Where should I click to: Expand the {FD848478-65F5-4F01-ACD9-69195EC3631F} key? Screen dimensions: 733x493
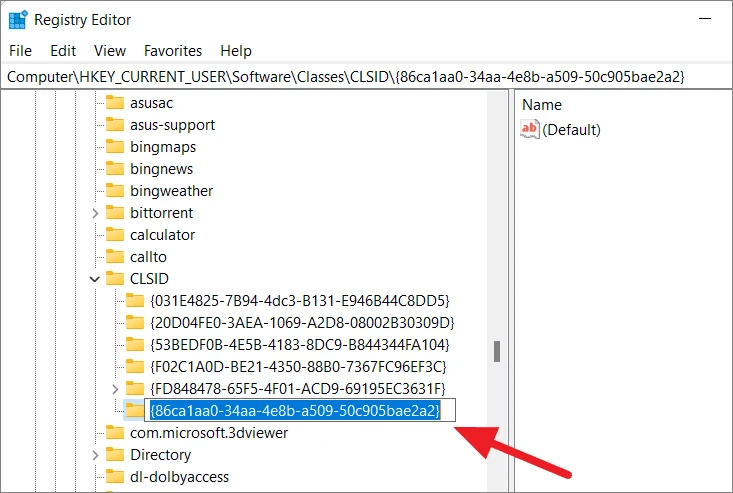(x=115, y=389)
